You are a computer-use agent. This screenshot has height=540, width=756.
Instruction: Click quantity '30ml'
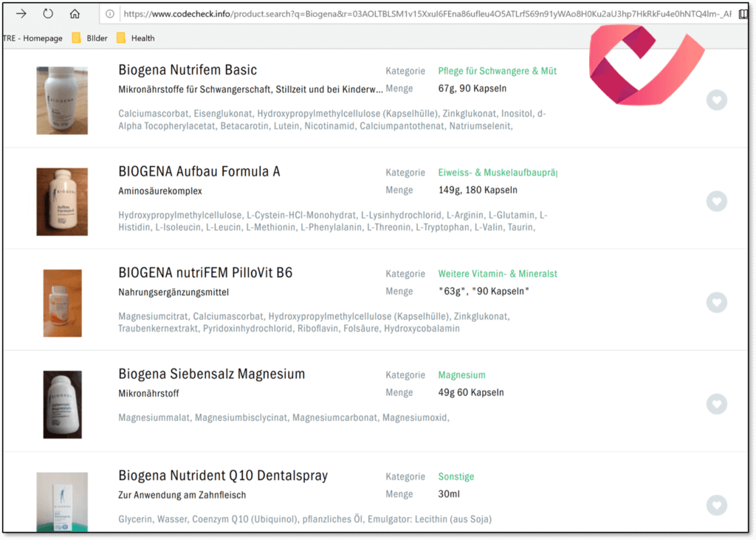click(x=448, y=493)
